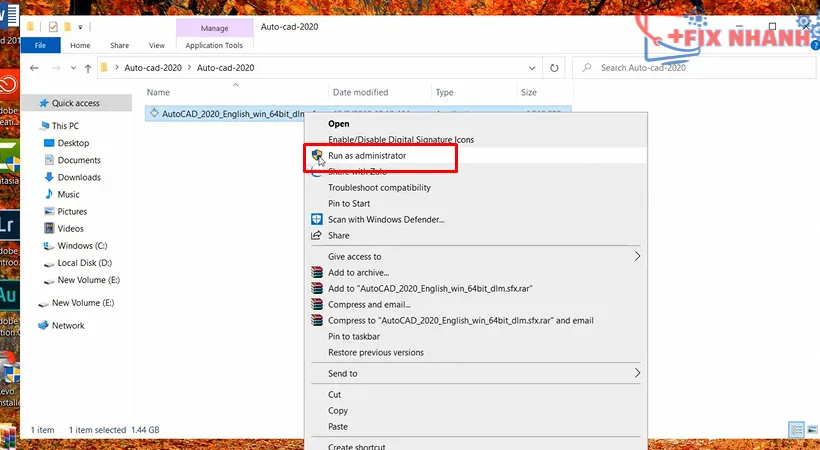
Task: Expand the Send to submenu
Action: tap(637, 373)
